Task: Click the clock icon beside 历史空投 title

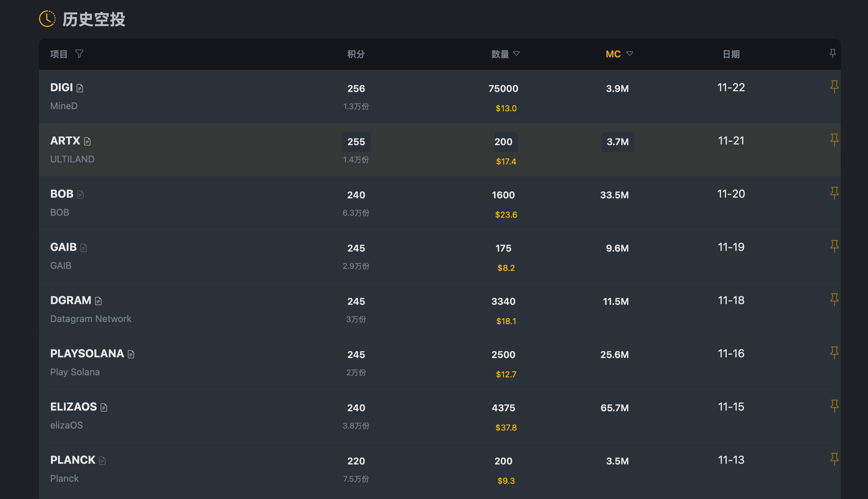Action: click(x=47, y=19)
